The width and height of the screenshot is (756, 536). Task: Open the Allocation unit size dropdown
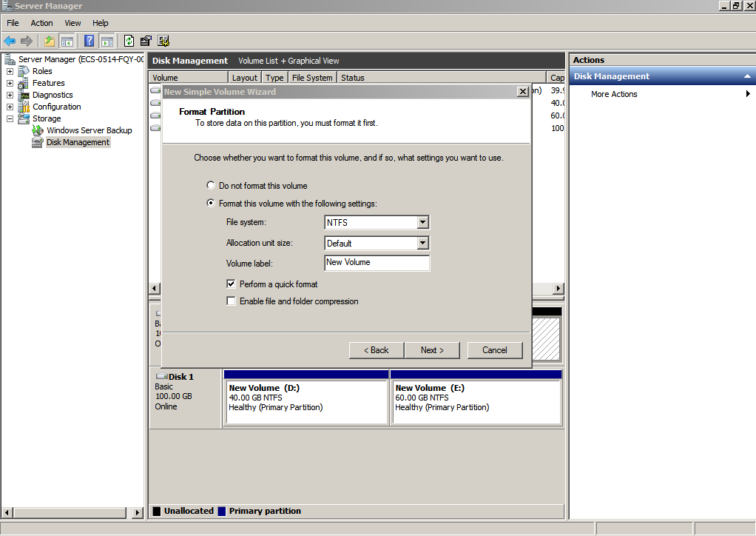423,243
